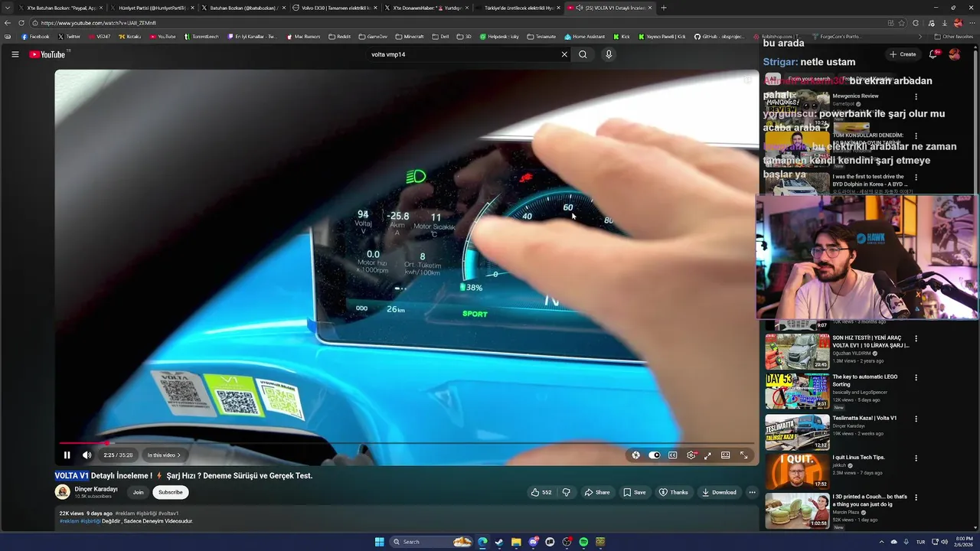This screenshot has width=980, height=551.
Task: Switch to the Volvo EX30 browser tab
Action: tap(335, 8)
